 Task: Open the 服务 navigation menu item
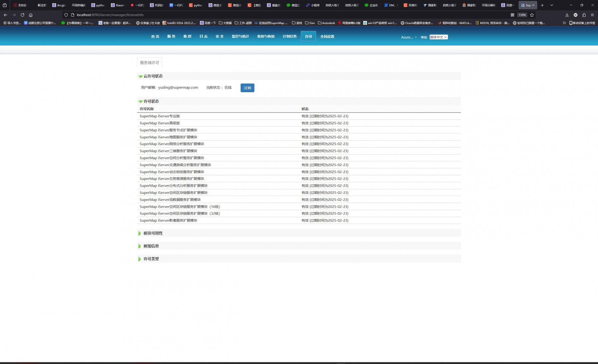pos(171,36)
